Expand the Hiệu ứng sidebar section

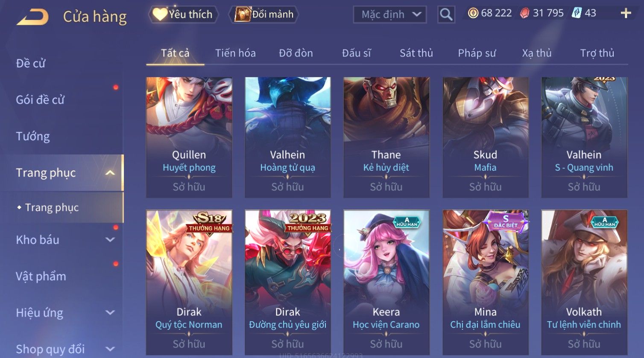point(110,312)
